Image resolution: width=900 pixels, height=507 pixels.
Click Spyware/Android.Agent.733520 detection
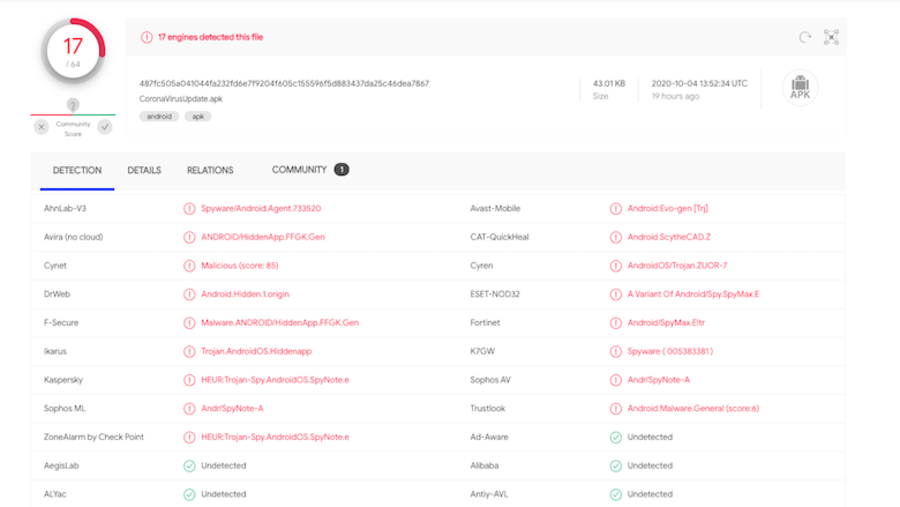point(261,208)
